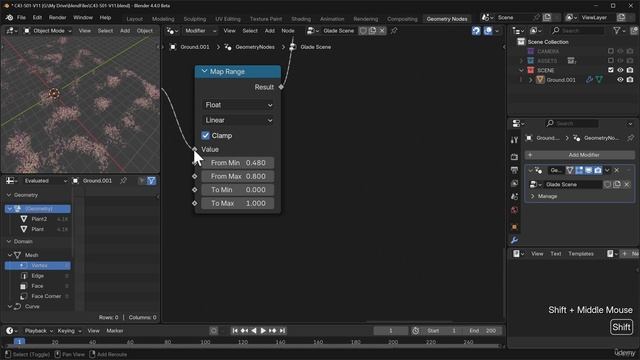Open the Render menu
Screen dimensions: 640x360
(x=58, y=18)
